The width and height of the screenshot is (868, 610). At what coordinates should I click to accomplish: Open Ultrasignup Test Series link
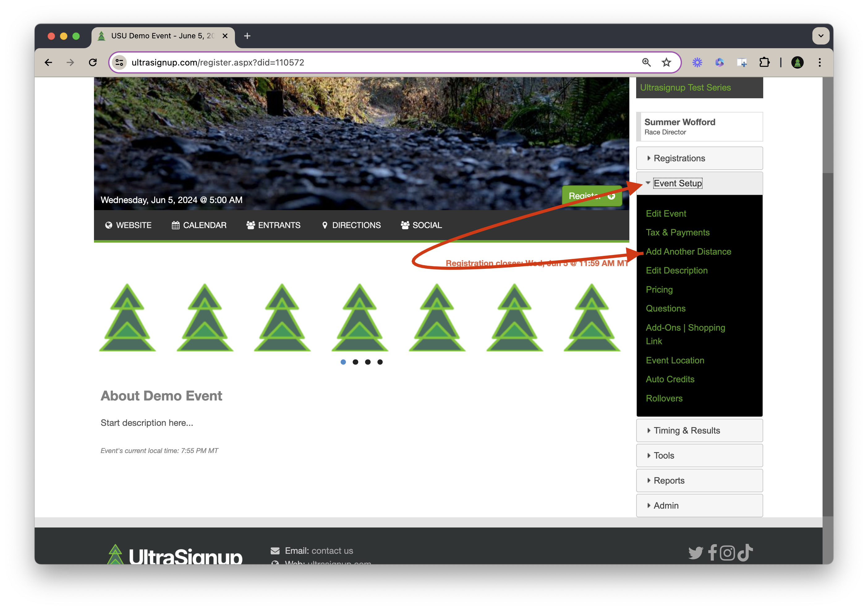(x=685, y=87)
